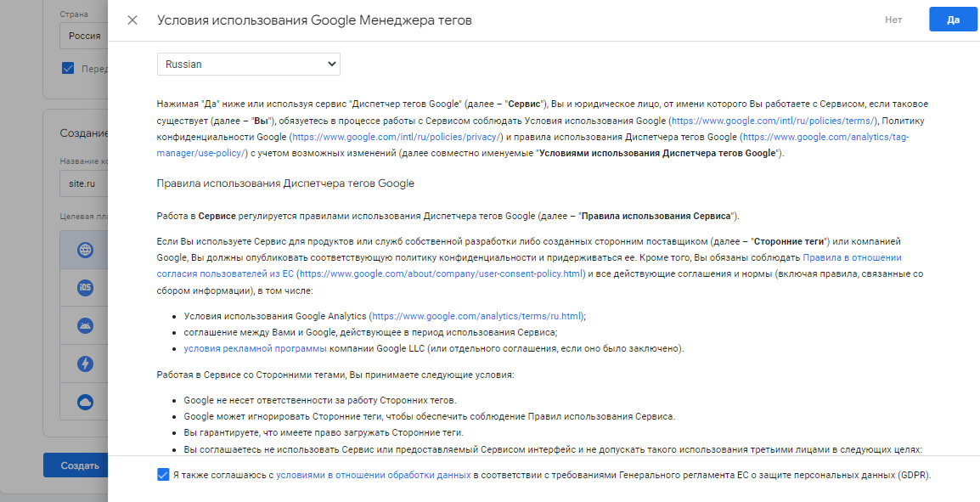This screenshot has height=502, width=980.
Task: Open the user-consent-policy.html URL link
Action: tap(441, 274)
